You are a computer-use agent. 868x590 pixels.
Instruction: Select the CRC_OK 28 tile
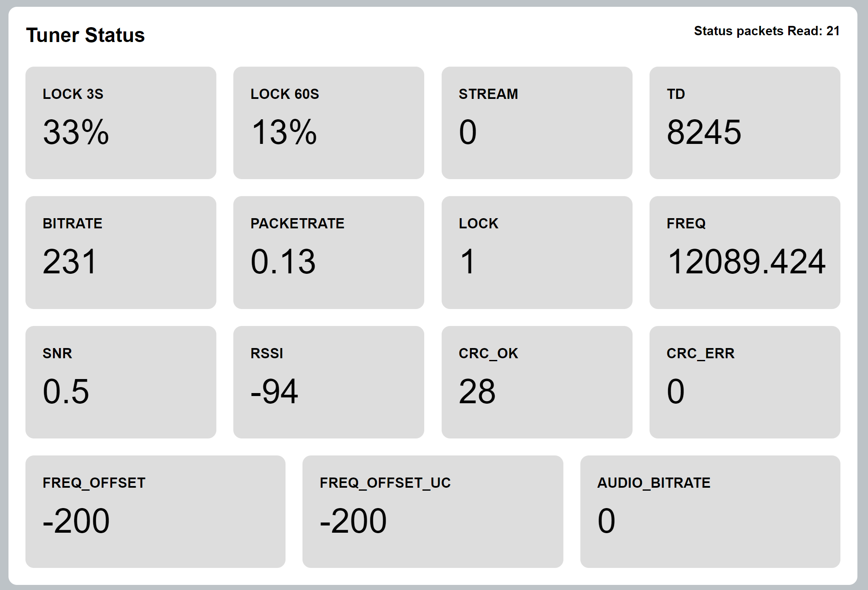point(537,382)
